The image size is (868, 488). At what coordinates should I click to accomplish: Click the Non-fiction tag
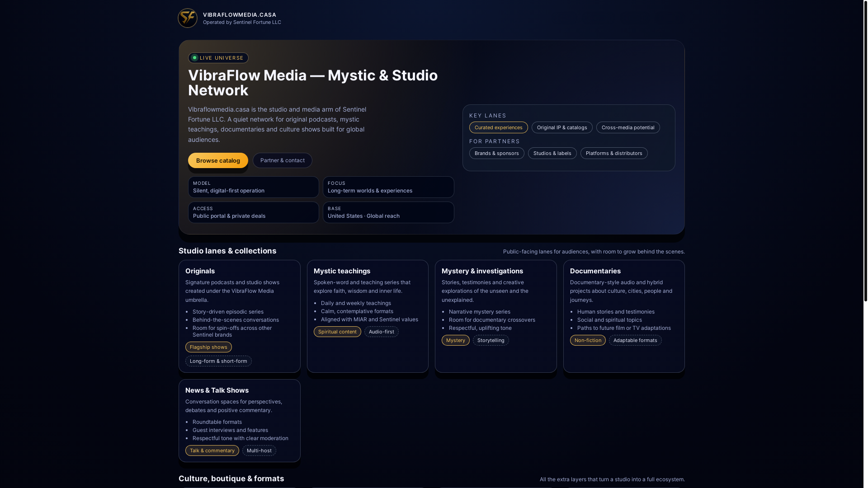coord(588,340)
